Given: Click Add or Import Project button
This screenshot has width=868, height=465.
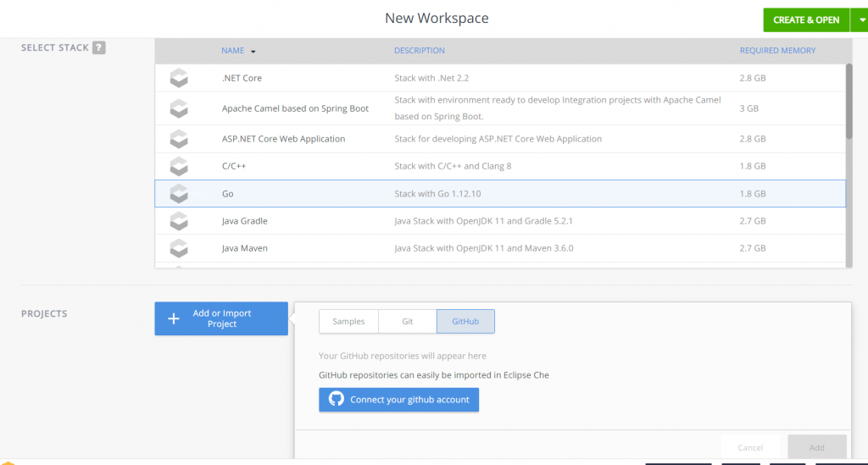Looking at the screenshot, I should 221,318.
